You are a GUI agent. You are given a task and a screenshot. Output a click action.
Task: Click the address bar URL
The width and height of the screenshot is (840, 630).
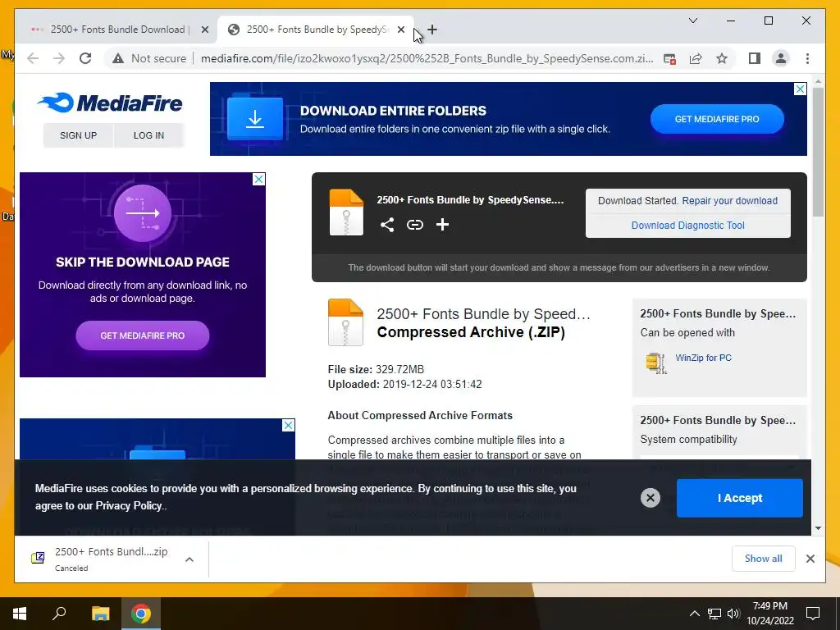[x=427, y=58]
